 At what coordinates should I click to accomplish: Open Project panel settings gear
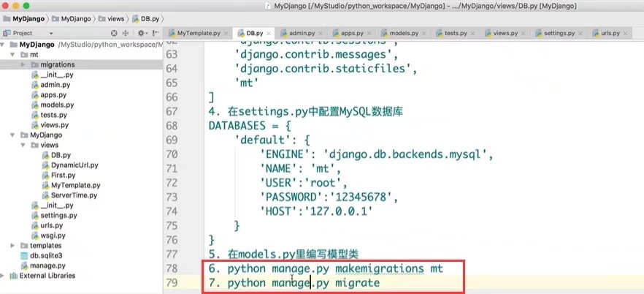142,34
